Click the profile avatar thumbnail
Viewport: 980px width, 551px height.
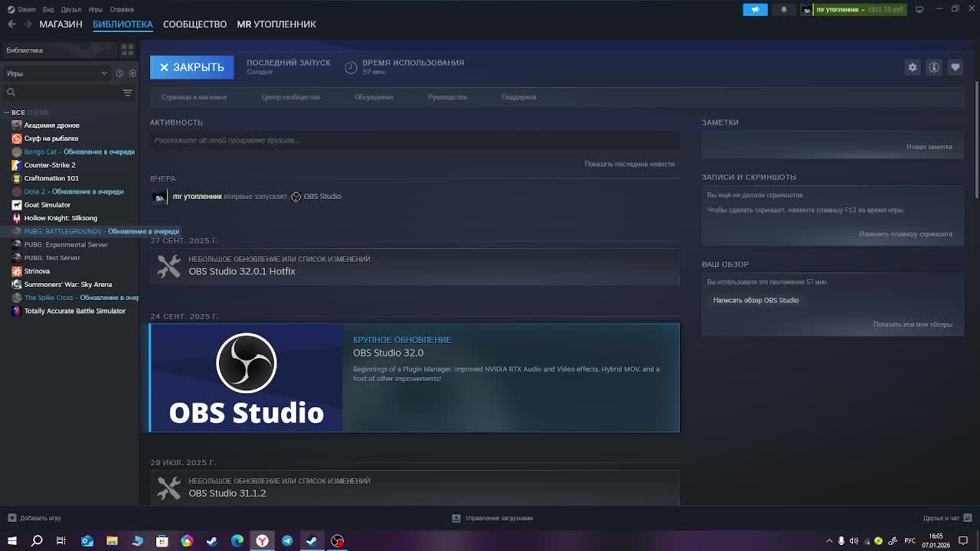[x=807, y=9]
